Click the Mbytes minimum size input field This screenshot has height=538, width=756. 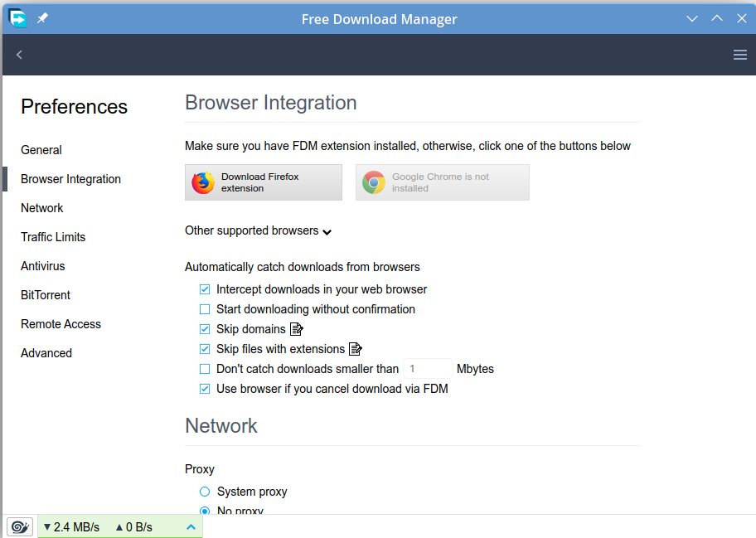[x=428, y=369]
